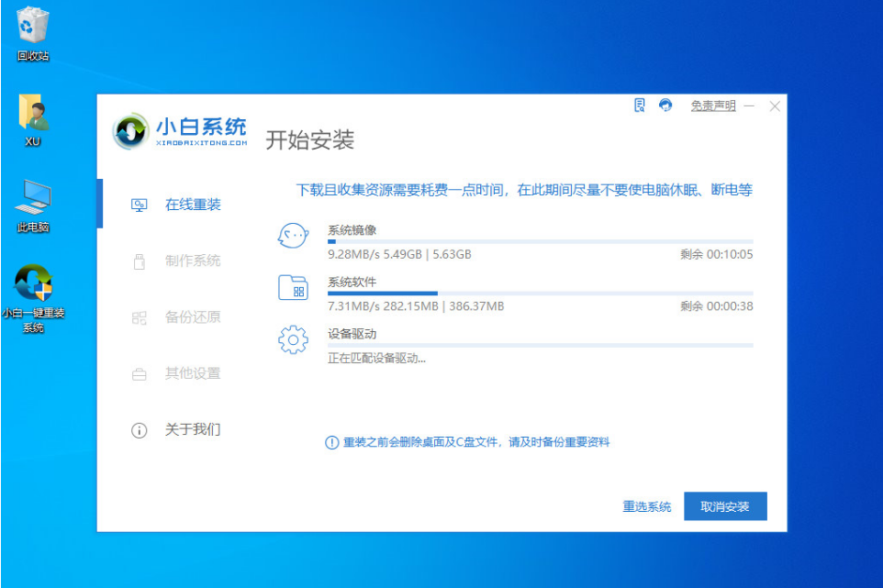
Task: Open the 制作系统 sidebar tab
Action: point(192,261)
